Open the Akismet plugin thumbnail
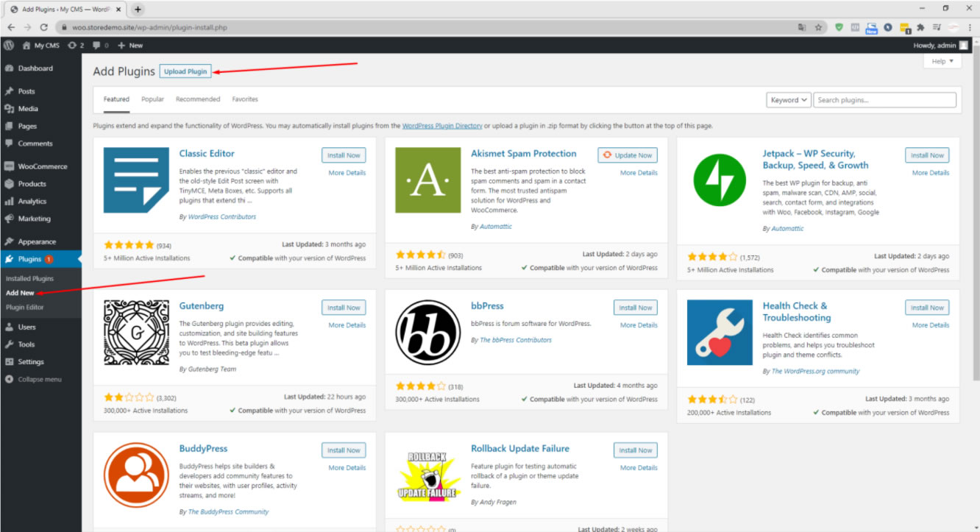The width and height of the screenshot is (980, 532). point(428,180)
